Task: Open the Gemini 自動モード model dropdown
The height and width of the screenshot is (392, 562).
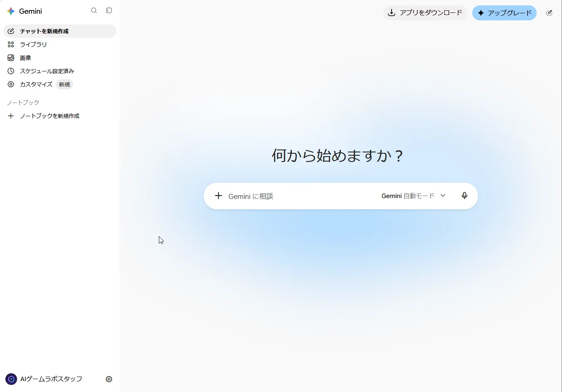Action: point(414,196)
